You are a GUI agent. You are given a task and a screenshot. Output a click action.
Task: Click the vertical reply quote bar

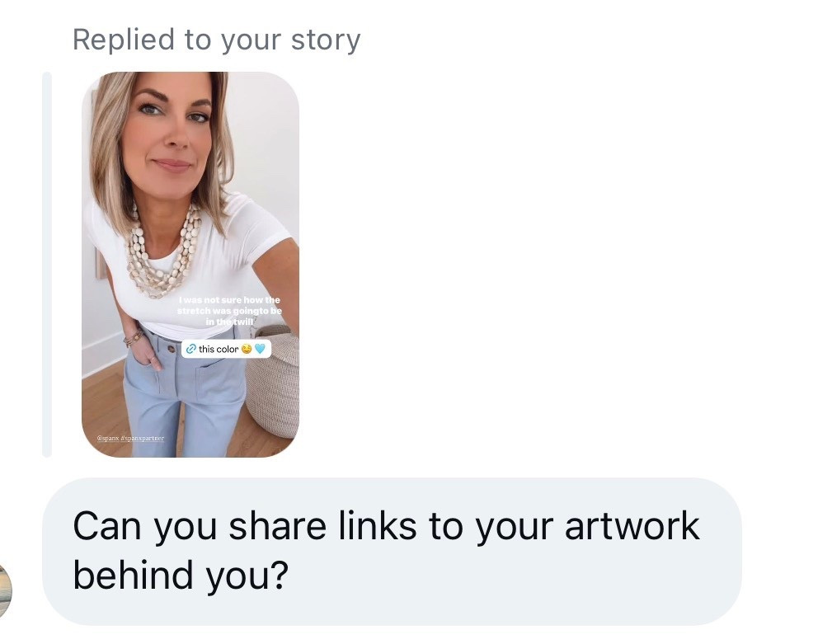pos(47,264)
